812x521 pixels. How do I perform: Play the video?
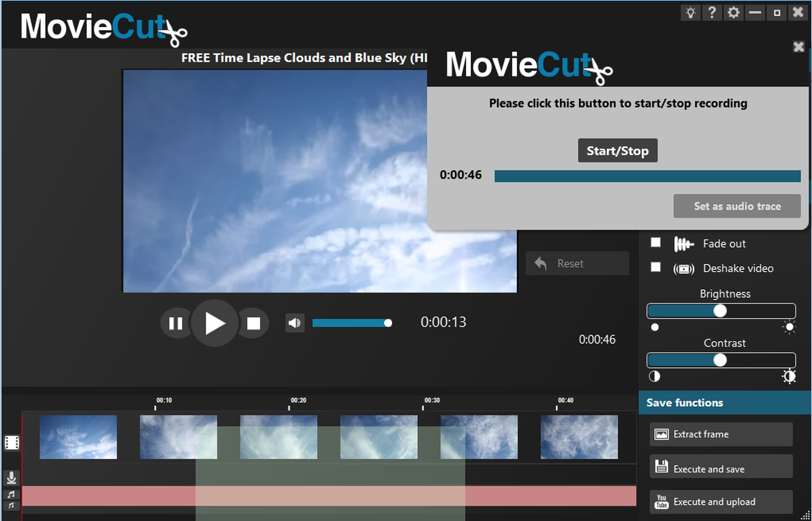pyautogui.click(x=214, y=323)
